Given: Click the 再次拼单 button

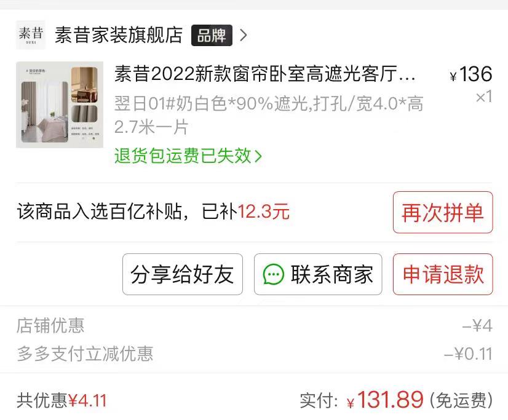Looking at the screenshot, I should [x=443, y=212].
